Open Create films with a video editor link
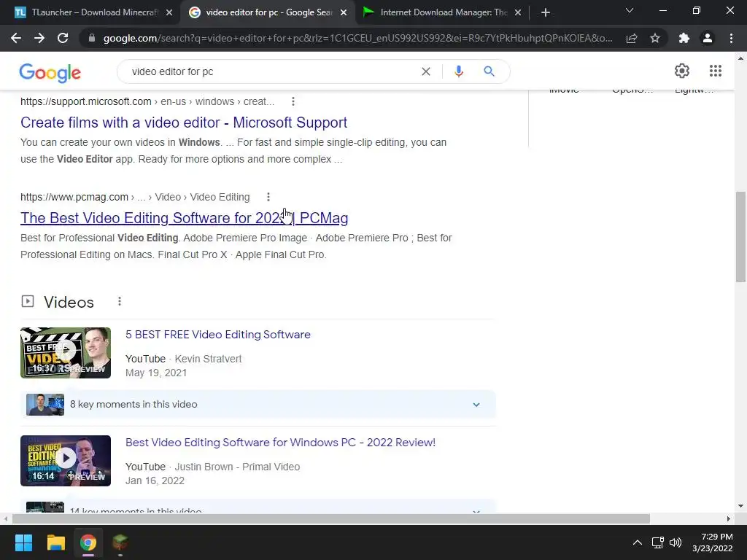 (x=184, y=122)
